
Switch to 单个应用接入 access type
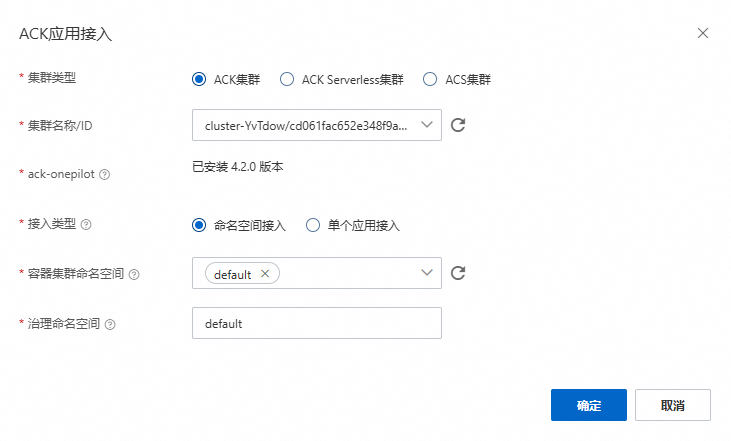[313, 225]
